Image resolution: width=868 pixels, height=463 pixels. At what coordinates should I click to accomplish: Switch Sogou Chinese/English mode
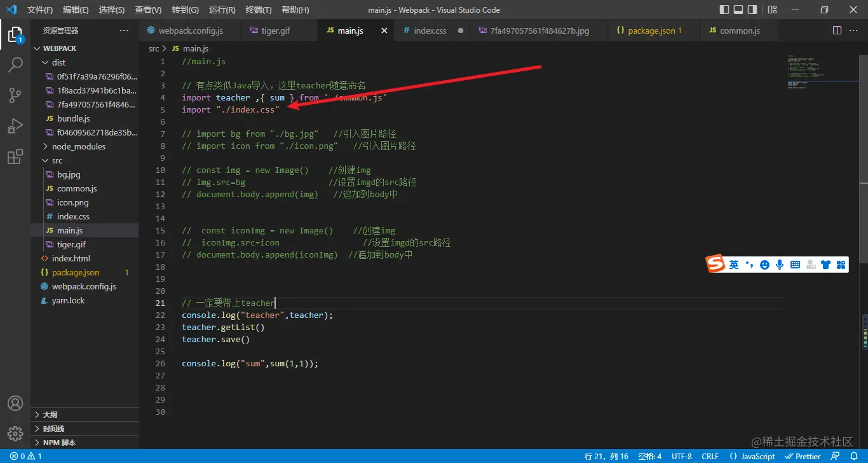(x=734, y=265)
